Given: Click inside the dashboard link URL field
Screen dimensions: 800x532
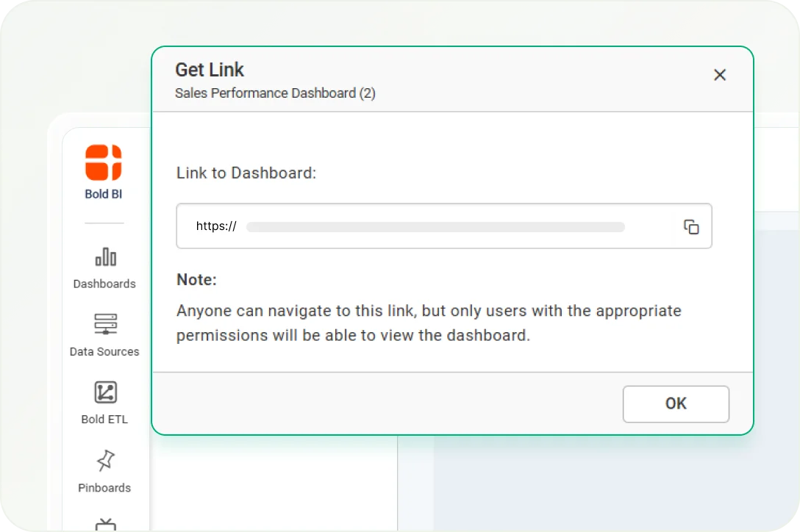Looking at the screenshot, I should [x=434, y=226].
